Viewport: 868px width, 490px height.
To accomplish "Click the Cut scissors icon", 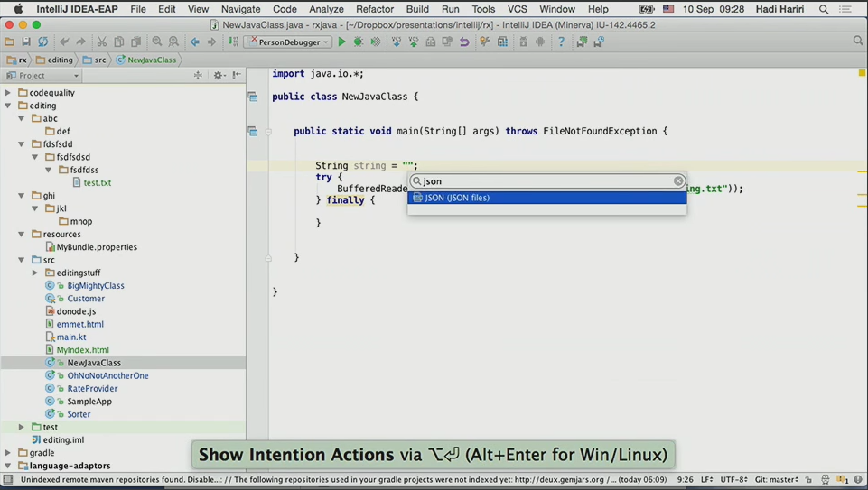I will [102, 42].
